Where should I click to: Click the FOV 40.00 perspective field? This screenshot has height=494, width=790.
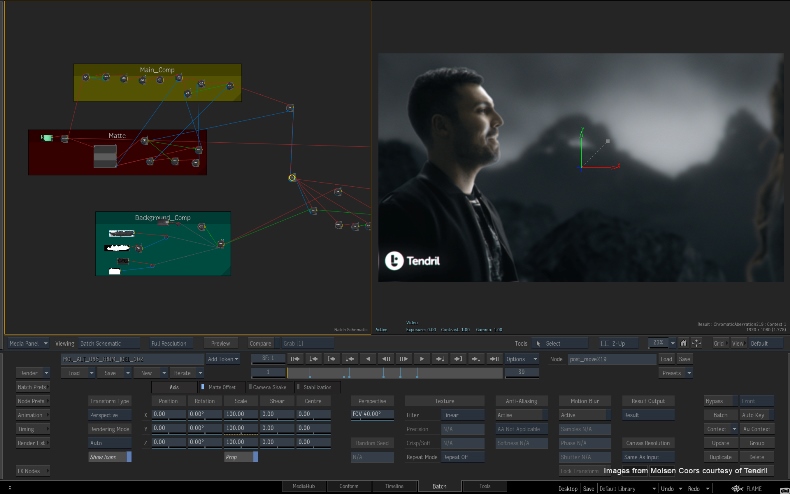coord(372,414)
